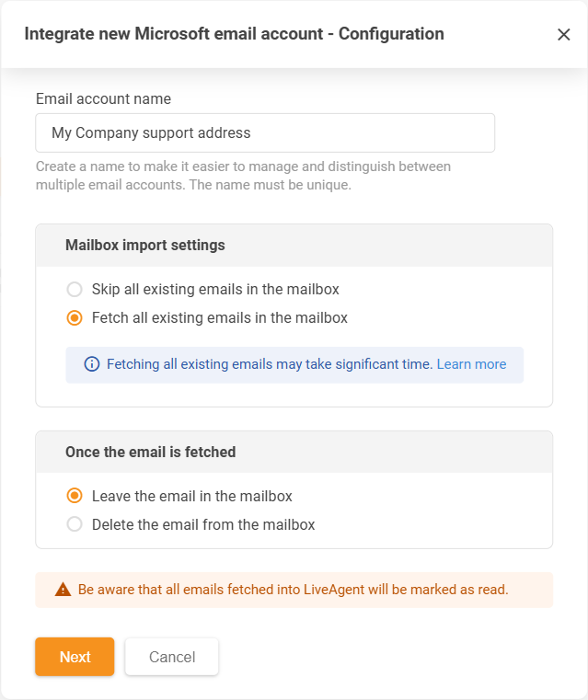This screenshot has height=700, width=588.
Task: Click the dialog title text
Action: point(234,35)
